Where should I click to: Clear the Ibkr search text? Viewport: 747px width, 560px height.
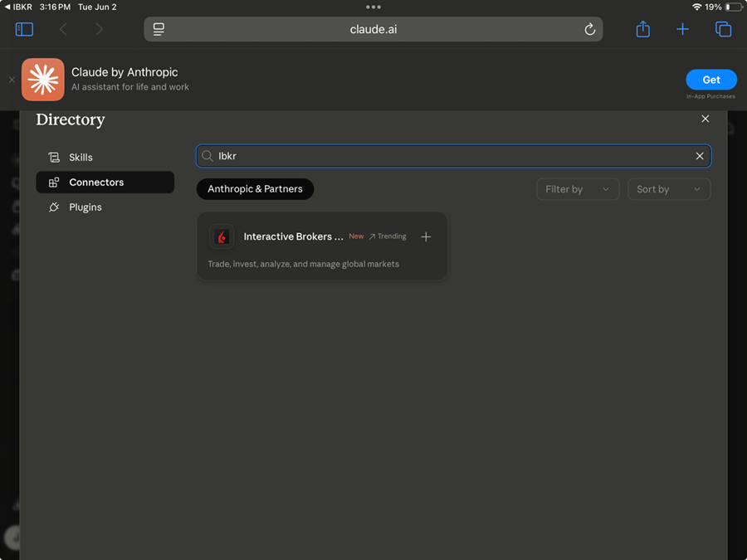(700, 156)
